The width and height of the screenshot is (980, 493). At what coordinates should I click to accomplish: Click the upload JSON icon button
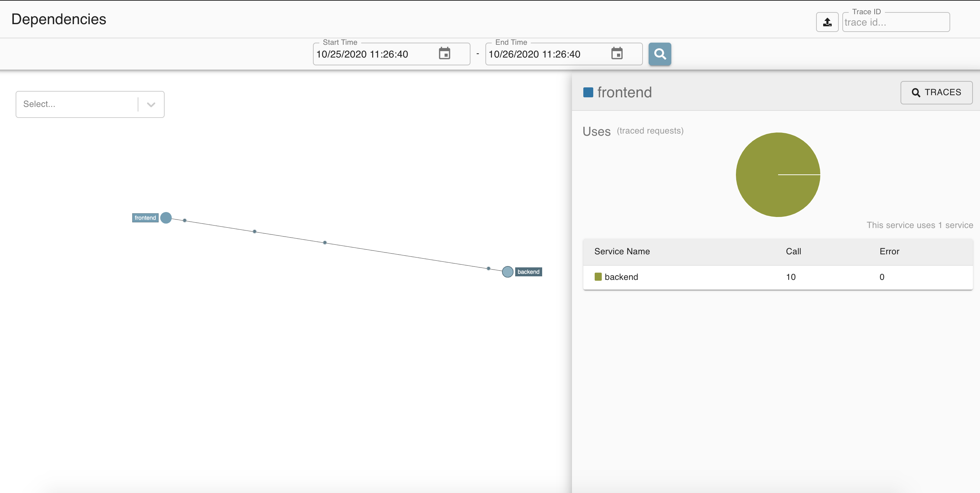click(x=827, y=22)
